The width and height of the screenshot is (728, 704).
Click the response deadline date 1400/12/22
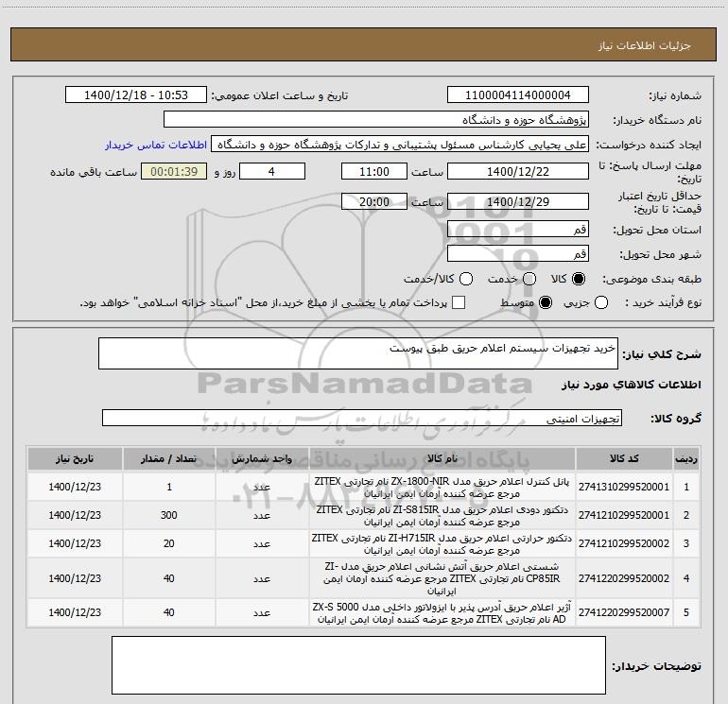(518, 172)
